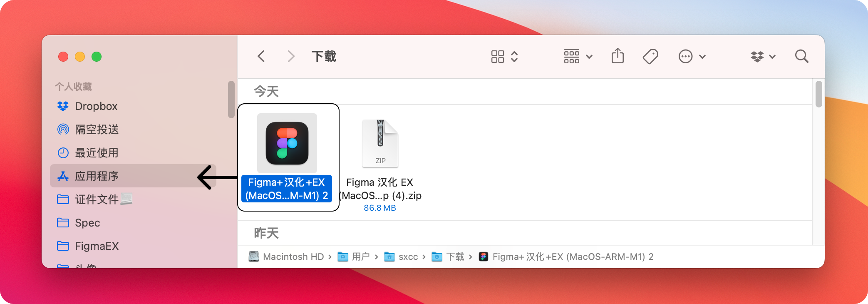Click the Macintosh HD disk icon in path bar

click(x=254, y=257)
